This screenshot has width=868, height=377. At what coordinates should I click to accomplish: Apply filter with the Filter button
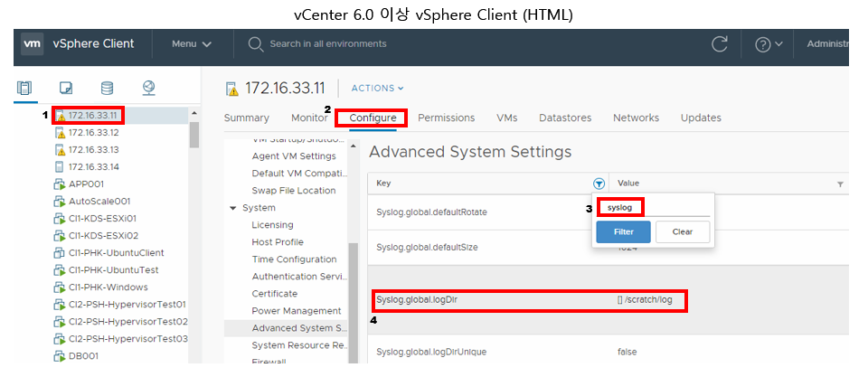[623, 231]
